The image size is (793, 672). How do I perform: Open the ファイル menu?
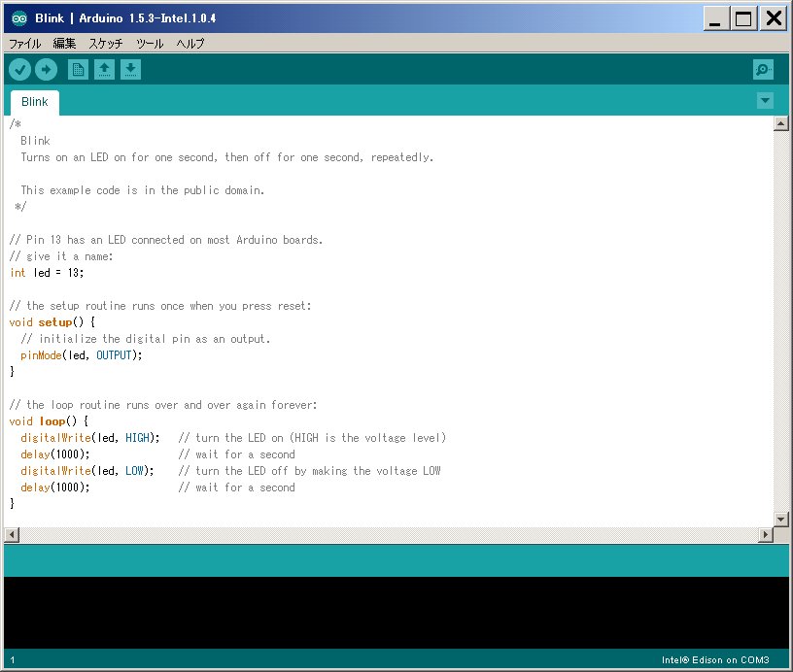pyautogui.click(x=25, y=44)
